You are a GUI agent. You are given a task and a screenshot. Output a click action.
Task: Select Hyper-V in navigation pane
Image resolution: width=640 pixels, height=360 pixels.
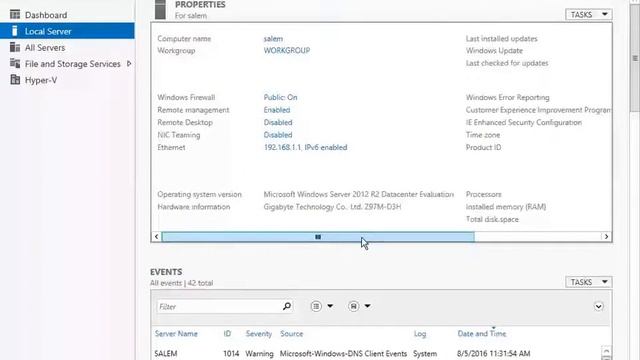click(41, 80)
